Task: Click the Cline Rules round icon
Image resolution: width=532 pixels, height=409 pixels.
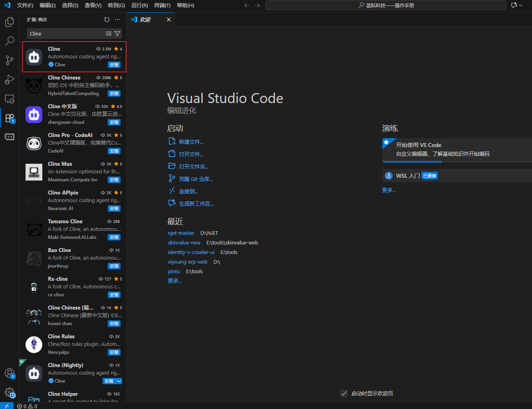Action: (34, 345)
